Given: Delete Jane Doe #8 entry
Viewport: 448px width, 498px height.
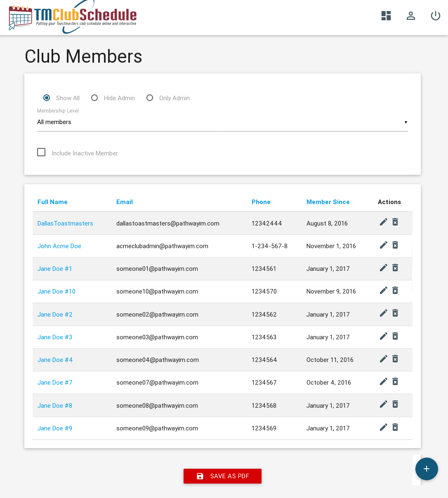Looking at the screenshot, I should click(395, 404).
